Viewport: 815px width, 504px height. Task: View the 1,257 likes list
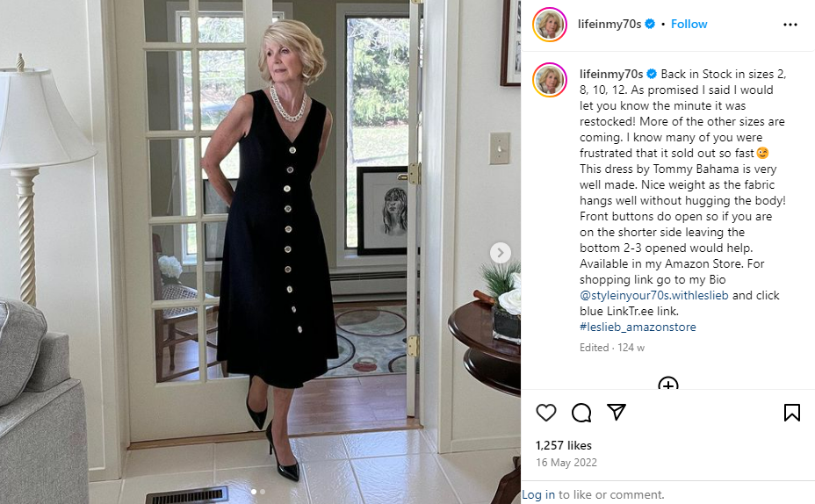click(x=564, y=445)
